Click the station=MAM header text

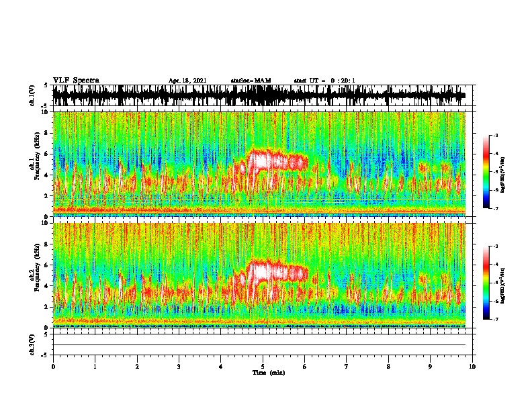click(251, 81)
